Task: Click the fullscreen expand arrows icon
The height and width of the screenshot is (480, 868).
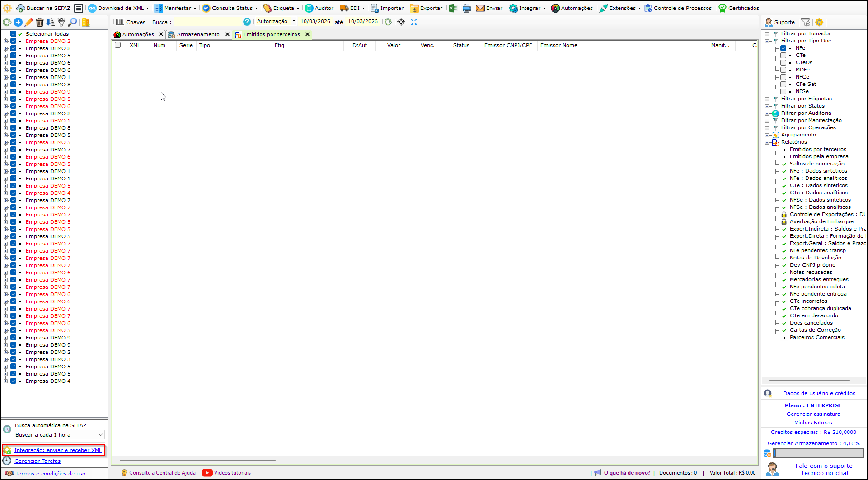Action: pyautogui.click(x=413, y=22)
